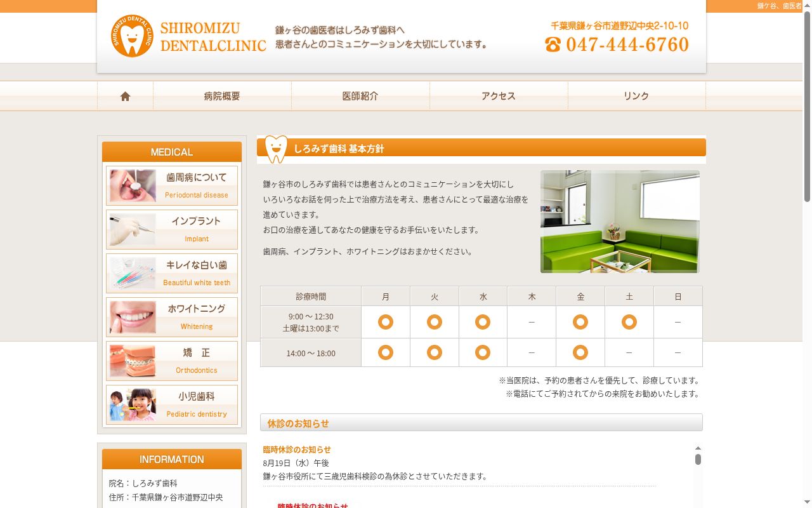Open the ホワイトニング Whitening banner
This screenshot has width=812, height=508.
(172, 317)
